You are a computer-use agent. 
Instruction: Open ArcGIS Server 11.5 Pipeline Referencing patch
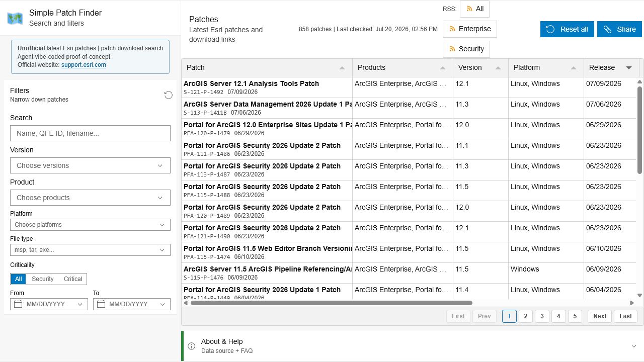(268, 269)
